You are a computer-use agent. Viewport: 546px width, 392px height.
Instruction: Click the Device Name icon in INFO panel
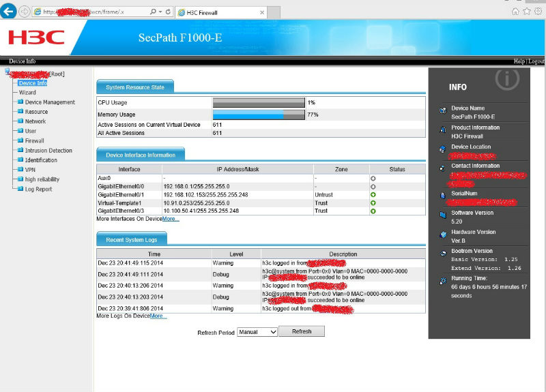pyautogui.click(x=443, y=110)
